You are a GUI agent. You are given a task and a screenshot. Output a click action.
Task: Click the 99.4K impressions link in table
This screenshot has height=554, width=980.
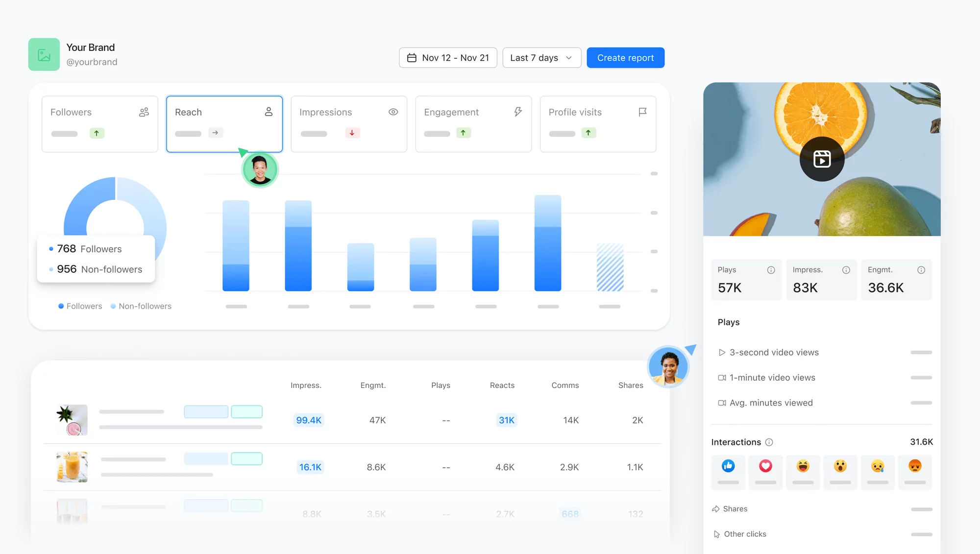308,419
